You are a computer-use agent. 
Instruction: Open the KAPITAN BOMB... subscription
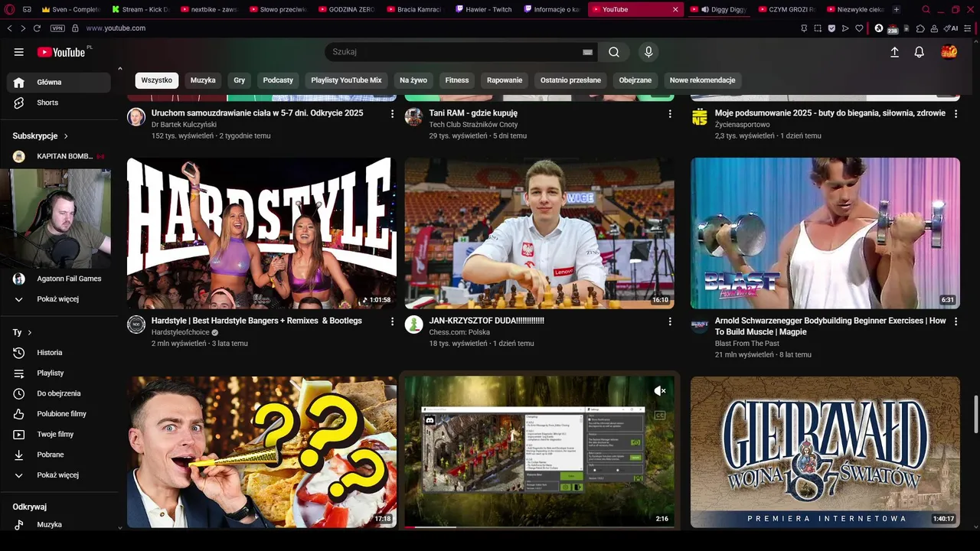tap(58, 156)
